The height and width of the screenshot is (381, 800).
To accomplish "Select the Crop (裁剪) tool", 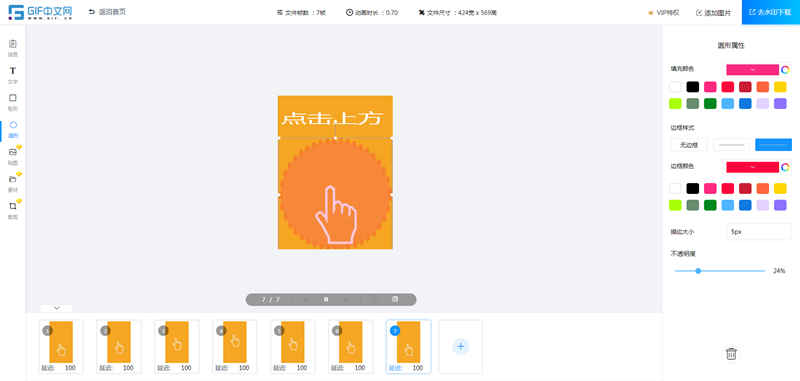I will pyautogui.click(x=13, y=210).
